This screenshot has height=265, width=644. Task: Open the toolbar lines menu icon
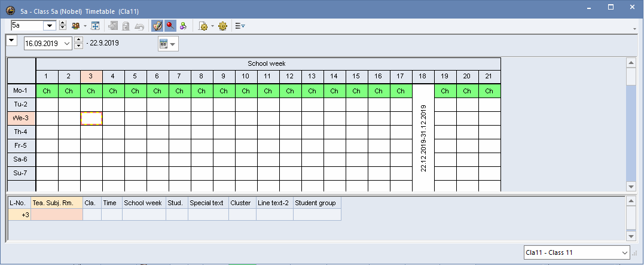point(240,26)
